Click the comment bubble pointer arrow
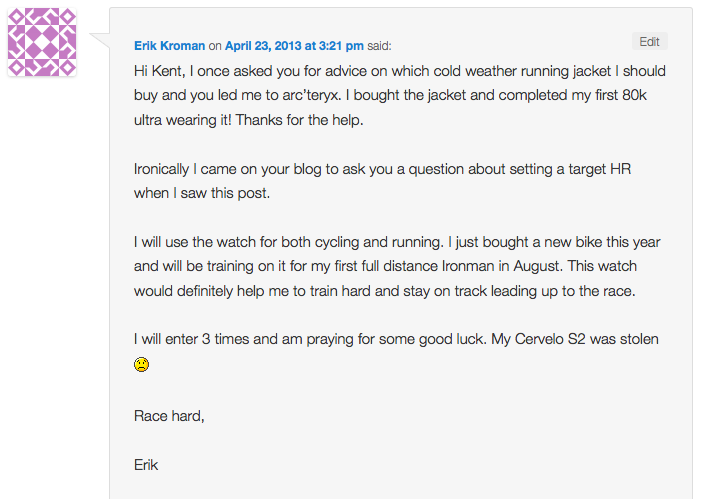702x499 pixels. click(99, 41)
